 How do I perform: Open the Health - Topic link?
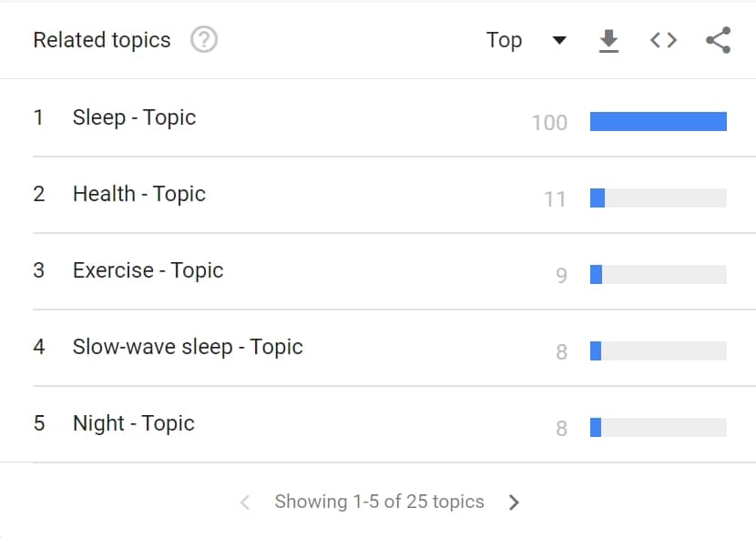[x=138, y=194]
